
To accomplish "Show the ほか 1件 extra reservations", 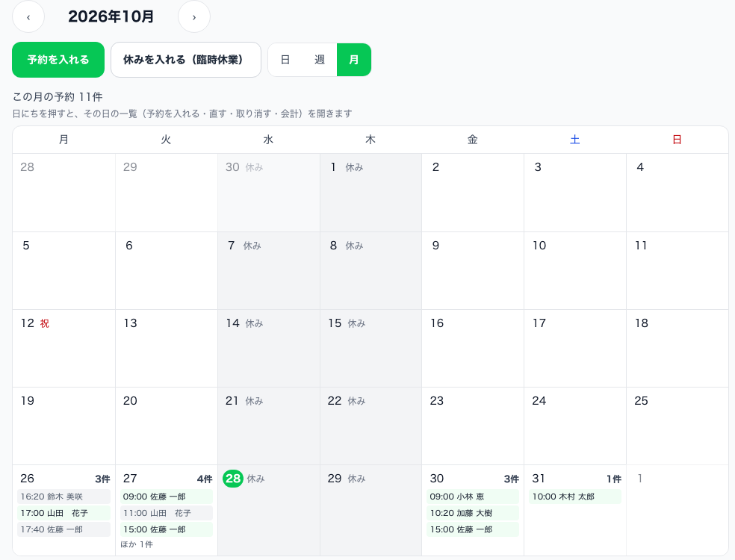I will point(137,544).
